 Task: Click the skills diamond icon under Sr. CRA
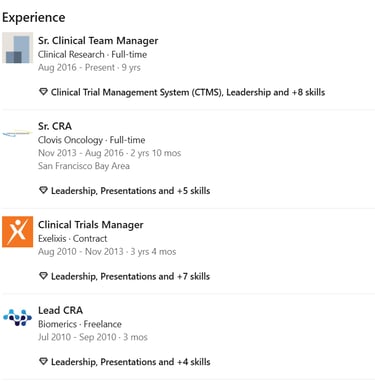tap(43, 190)
